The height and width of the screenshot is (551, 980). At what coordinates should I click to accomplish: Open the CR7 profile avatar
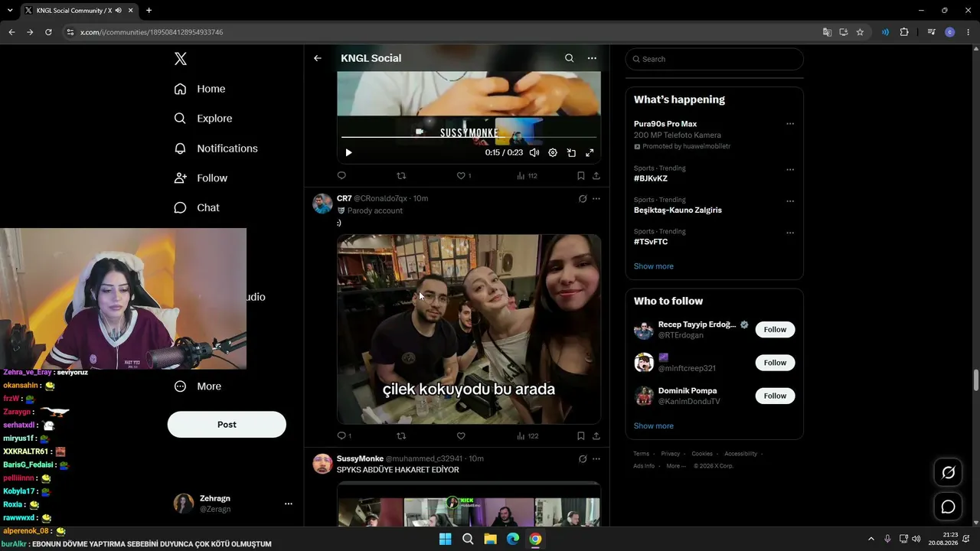[322, 204]
